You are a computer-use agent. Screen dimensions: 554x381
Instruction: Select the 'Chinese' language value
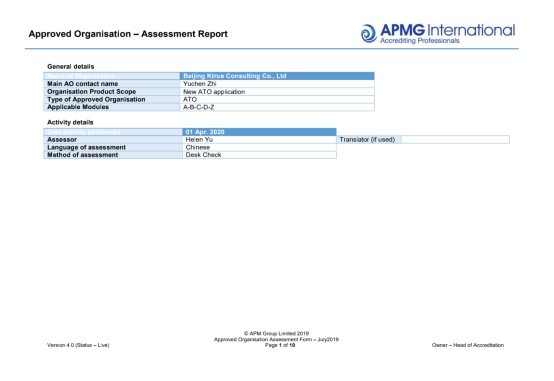pyautogui.click(x=198, y=147)
